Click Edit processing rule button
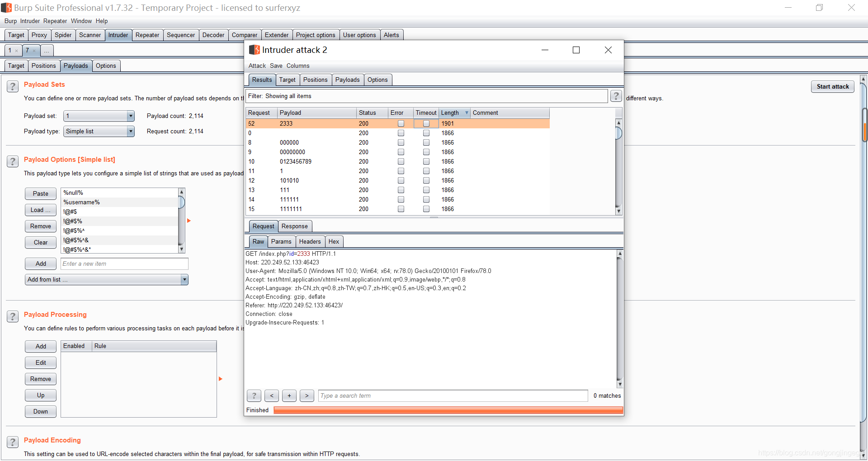The width and height of the screenshot is (868, 461). pyautogui.click(x=41, y=362)
